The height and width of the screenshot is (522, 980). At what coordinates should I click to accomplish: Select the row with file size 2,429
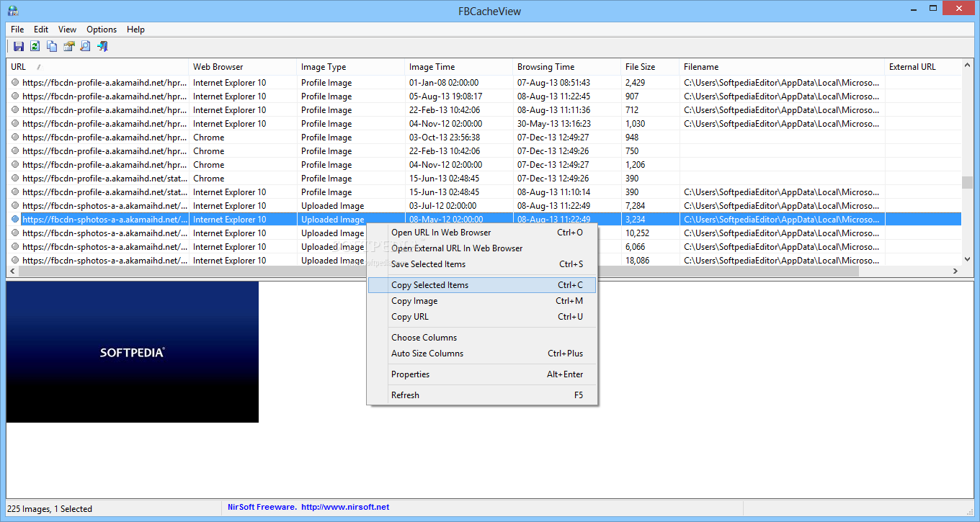pyautogui.click(x=484, y=83)
